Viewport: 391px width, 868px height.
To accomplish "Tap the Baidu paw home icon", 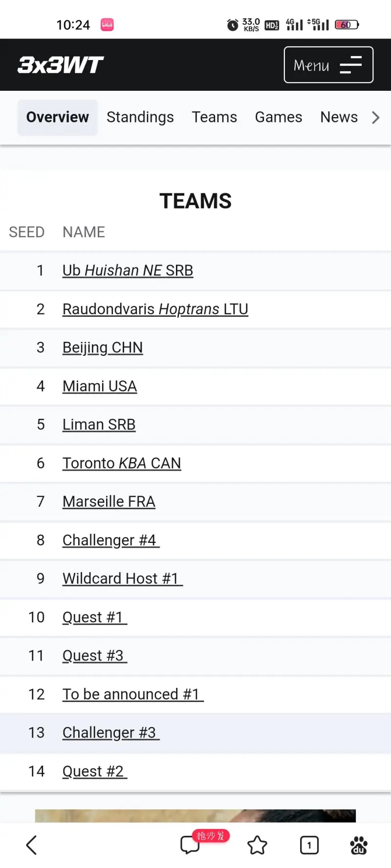I will [x=359, y=845].
